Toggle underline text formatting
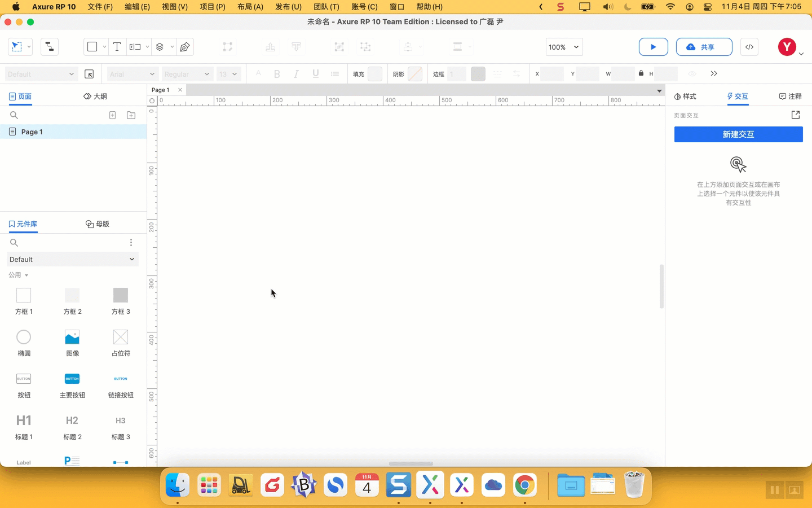Viewport: 812px width, 508px height. [316, 74]
